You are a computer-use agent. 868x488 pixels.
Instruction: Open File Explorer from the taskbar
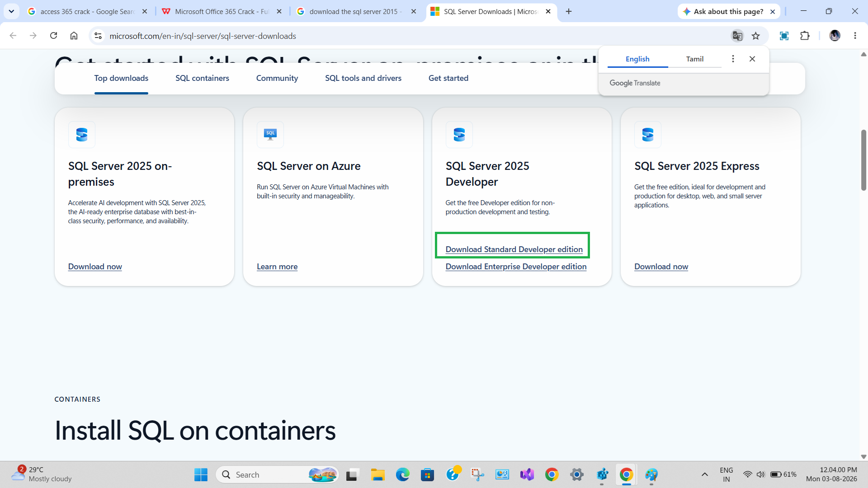377,474
